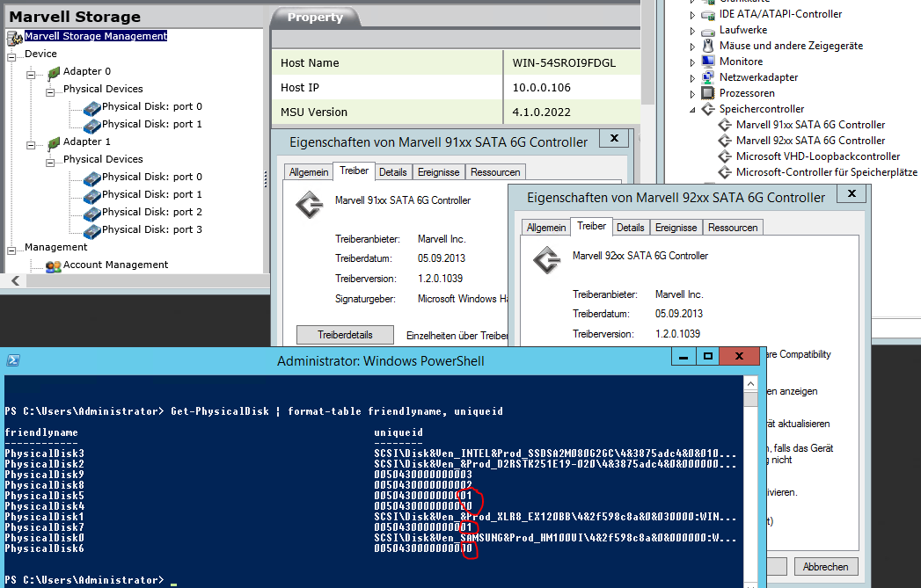Open the Property tab
Screen dimensions: 921x588
[315, 17]
